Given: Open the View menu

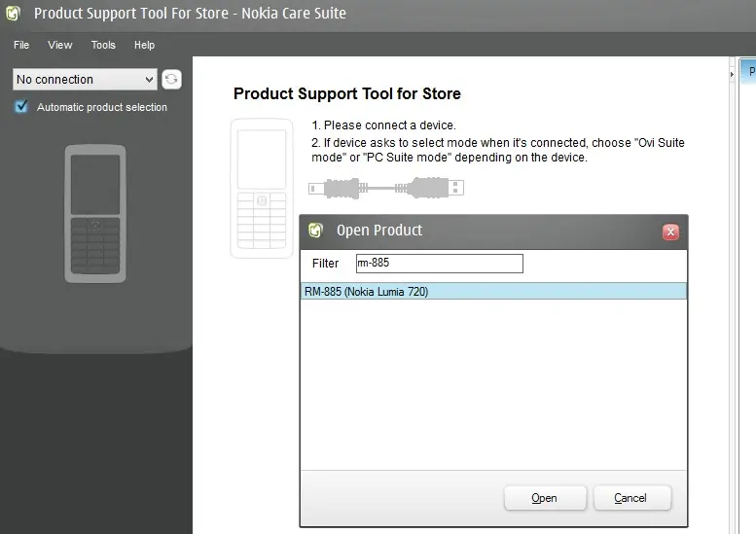Looking at the screenshot, I should pos(59,45).
